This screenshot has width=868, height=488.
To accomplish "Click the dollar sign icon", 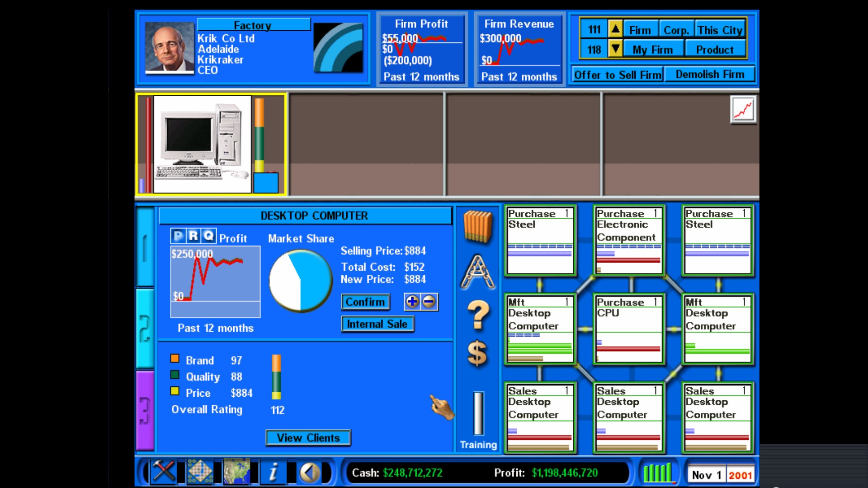I will click(x=477, y=353).
